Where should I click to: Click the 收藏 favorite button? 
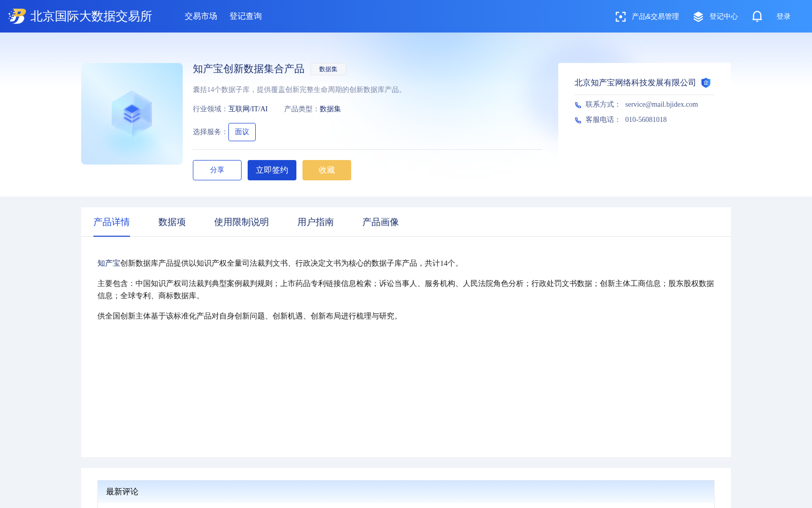[x=327, y=170]
